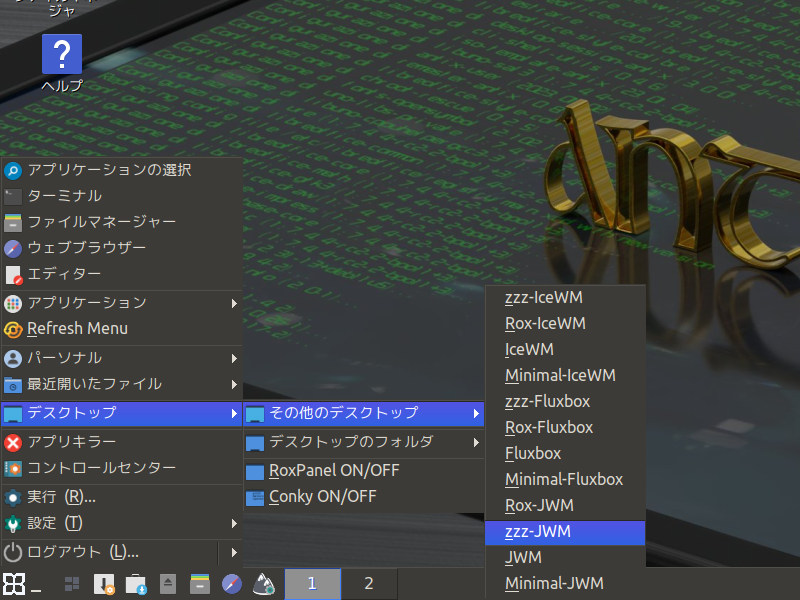The image size is (800, 600).
Task: Toggle Conky ON/OFF
Action: point(363,497)
